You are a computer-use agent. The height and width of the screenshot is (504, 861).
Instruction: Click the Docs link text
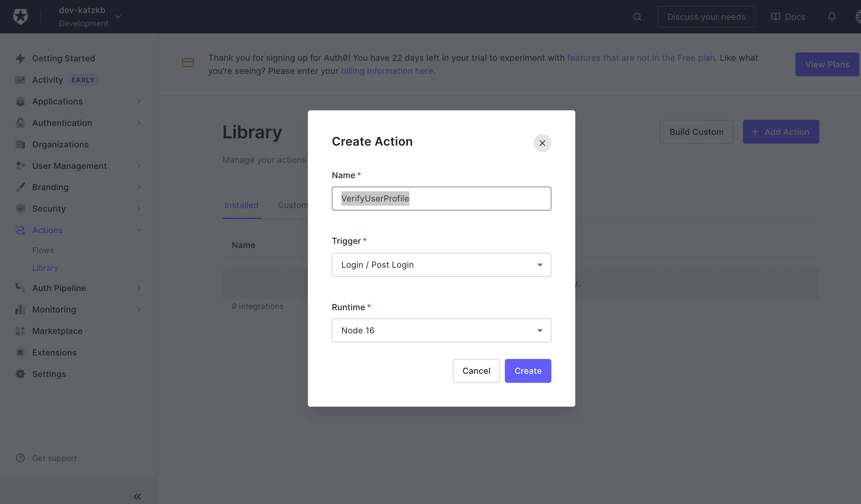click(795, 17)
